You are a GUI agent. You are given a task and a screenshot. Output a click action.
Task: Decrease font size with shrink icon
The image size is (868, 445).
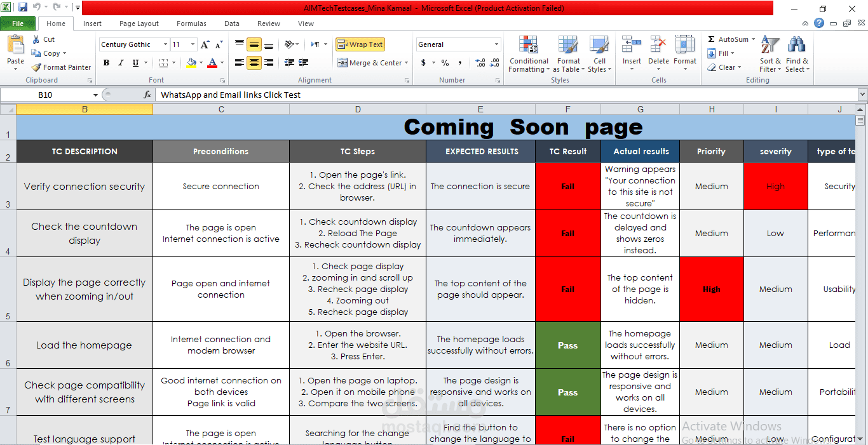point(219,44)
